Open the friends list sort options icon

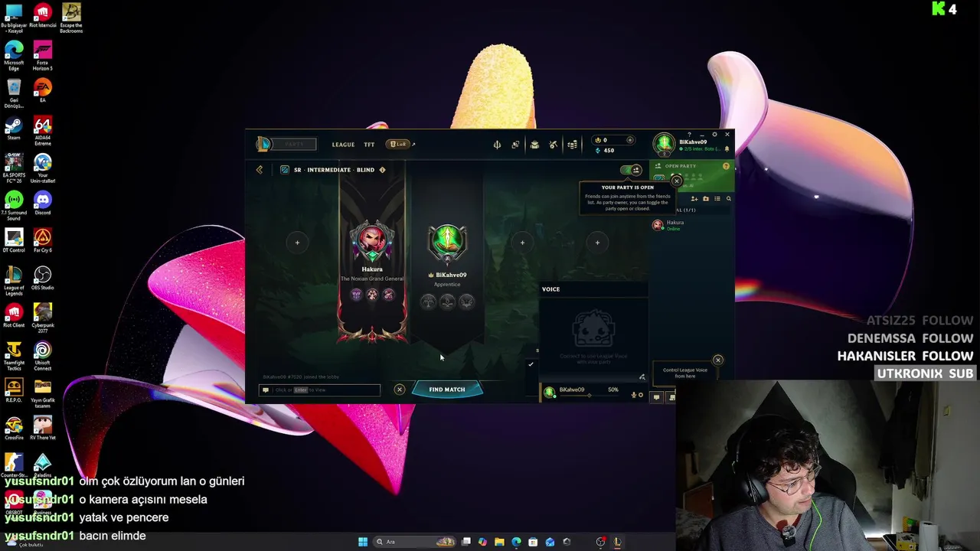pos(717,199)
